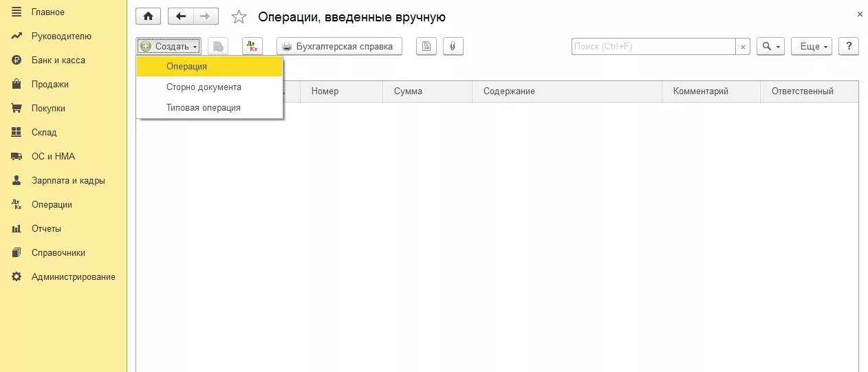Image resolution: width=868 pixels, height=372 pixels.
Task: Open help with the question mark button
Action: [x=849, y=46]
